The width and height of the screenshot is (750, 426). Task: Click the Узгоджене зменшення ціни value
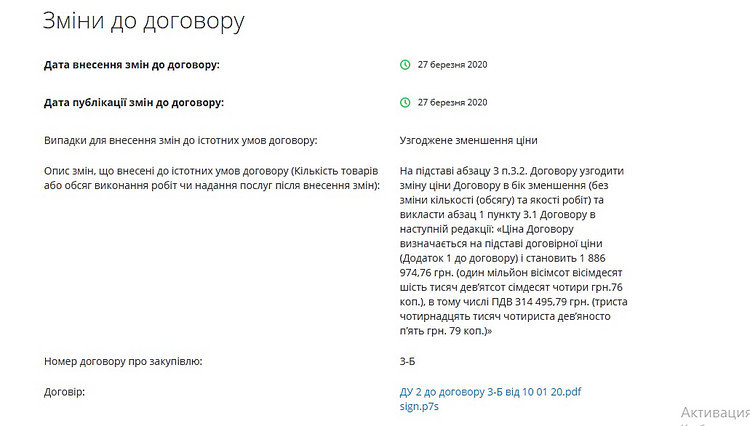click(469, 141)
